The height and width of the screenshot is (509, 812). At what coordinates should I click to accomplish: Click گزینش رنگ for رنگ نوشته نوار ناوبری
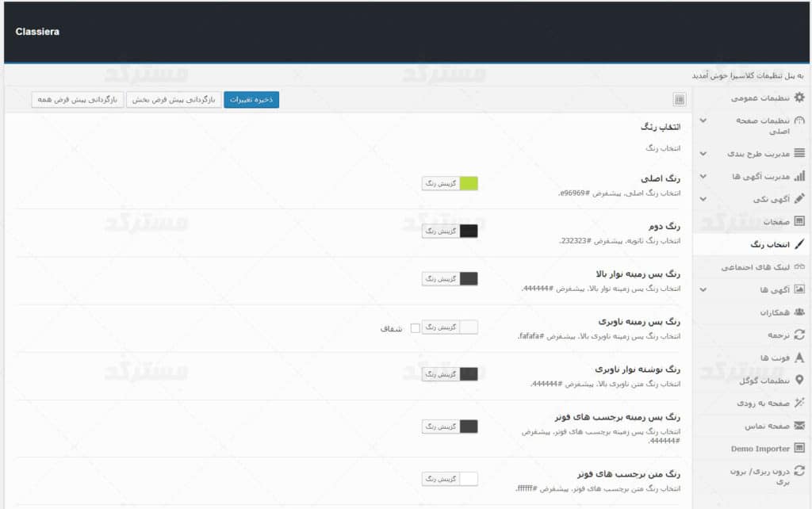click(441, 374)
